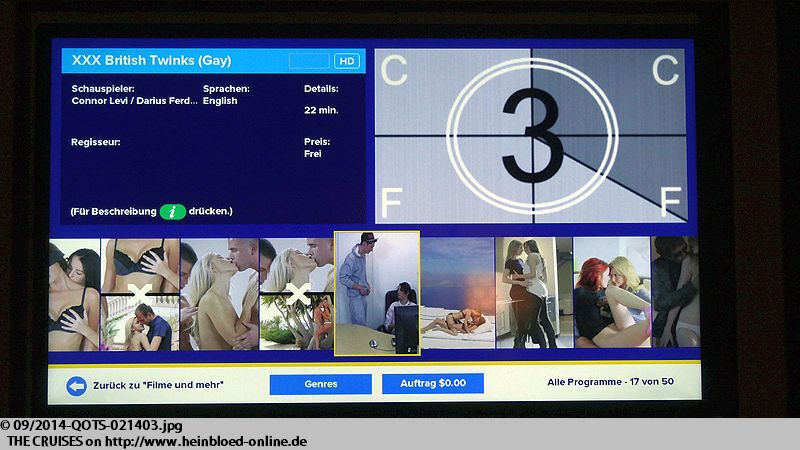Go back via Zurück zu "Filme und mehr"
Image resolution: width=800 pixels, height=450 pixels.
158,385
